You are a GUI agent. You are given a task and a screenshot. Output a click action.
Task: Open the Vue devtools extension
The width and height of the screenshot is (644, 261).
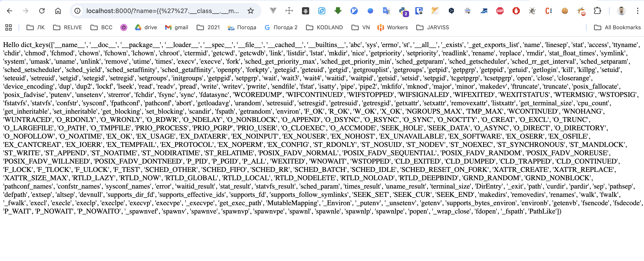coord(273,11)
